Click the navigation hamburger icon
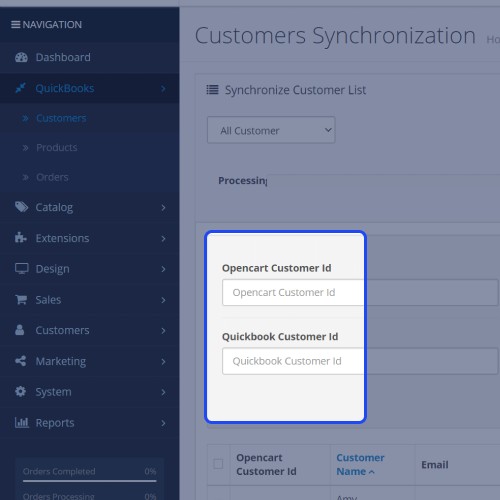The width and height of the screenshot is (500, 500). coord(15,25)
